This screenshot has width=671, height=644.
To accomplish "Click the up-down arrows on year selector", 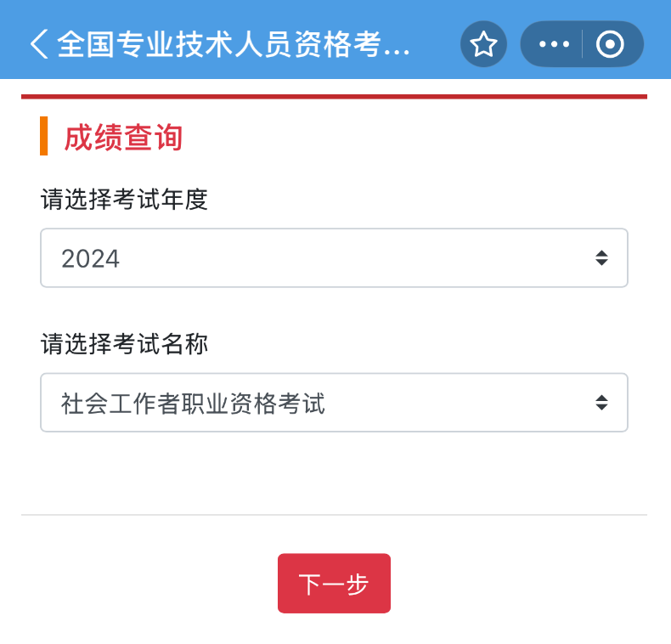I will tap(601, 257).
